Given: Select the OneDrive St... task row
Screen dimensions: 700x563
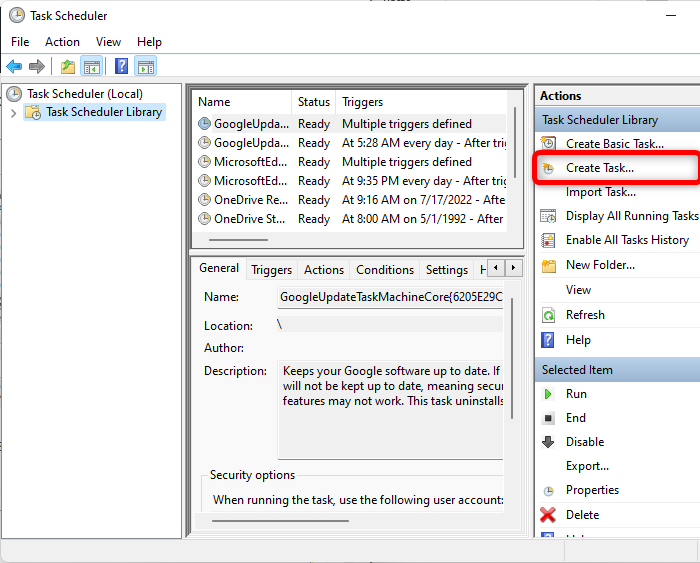Looking at the screenshot, I should tap(350, 219).
